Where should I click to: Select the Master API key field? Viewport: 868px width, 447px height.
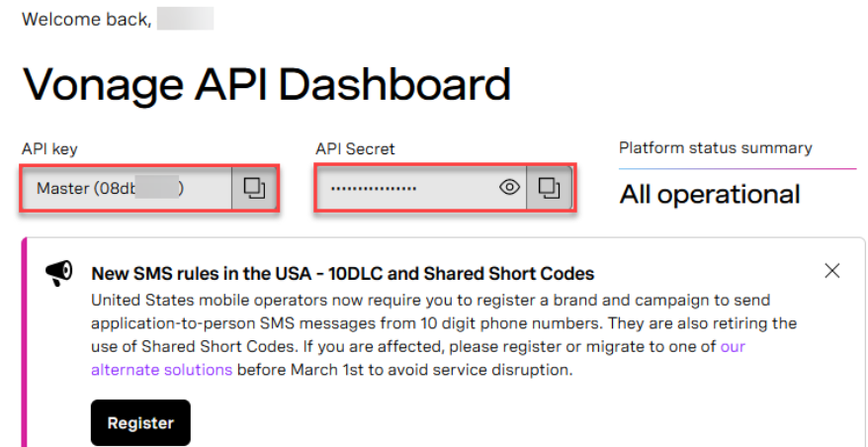pyautogui.click(x=125, y=188)
